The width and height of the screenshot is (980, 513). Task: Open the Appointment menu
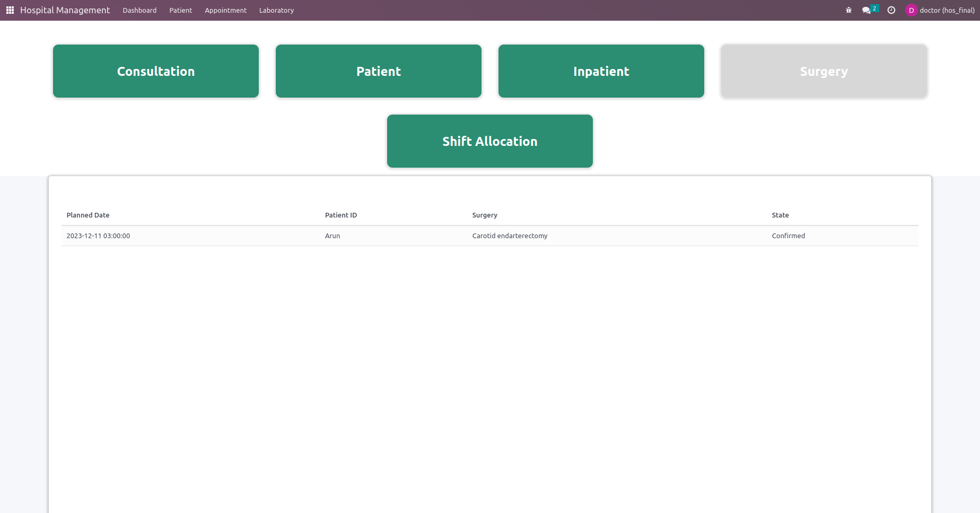point(225,10)
